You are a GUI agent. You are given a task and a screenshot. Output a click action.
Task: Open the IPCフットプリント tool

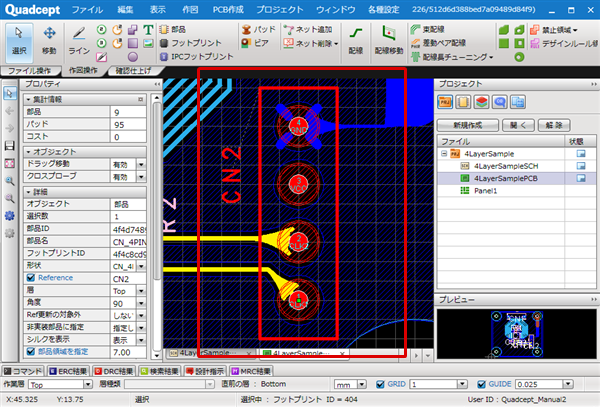196,57
